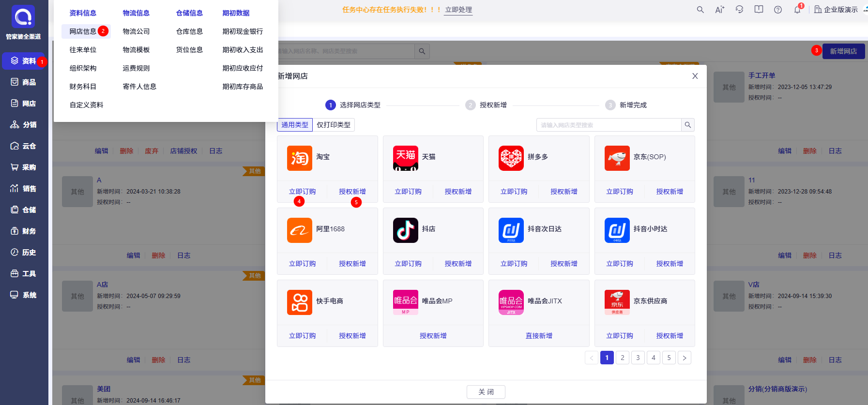Open customer service headset icon
Image resolution: width=868 pixels, height=405 pixels.
[x=739, y=10]
